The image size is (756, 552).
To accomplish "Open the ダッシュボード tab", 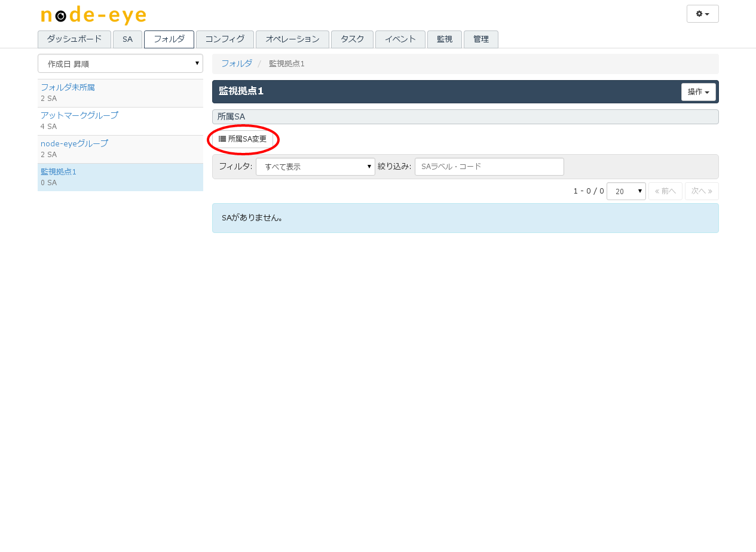I will point(74,39).
